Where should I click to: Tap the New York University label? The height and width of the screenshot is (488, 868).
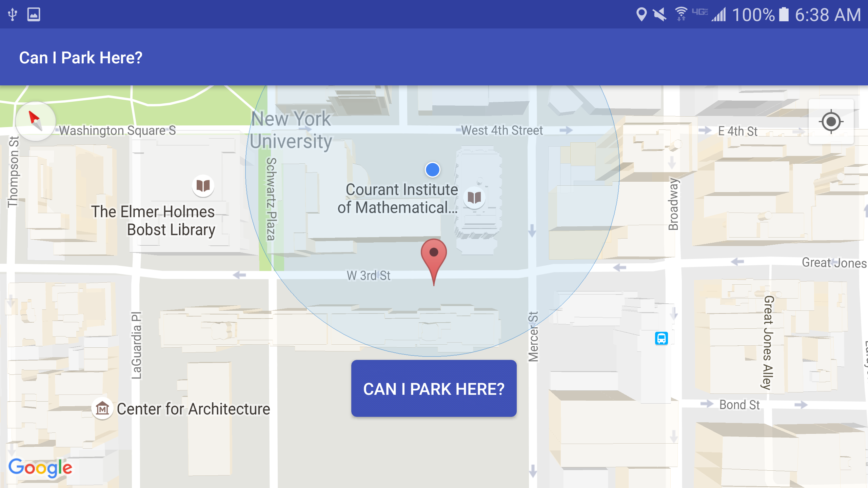tap(291, 130)
